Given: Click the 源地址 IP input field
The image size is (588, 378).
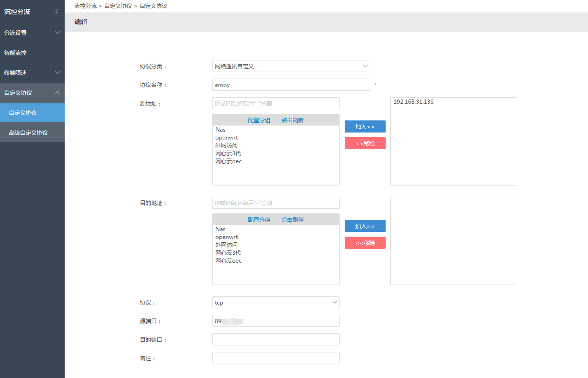Looking at the screenshot, I should (275, 103).
